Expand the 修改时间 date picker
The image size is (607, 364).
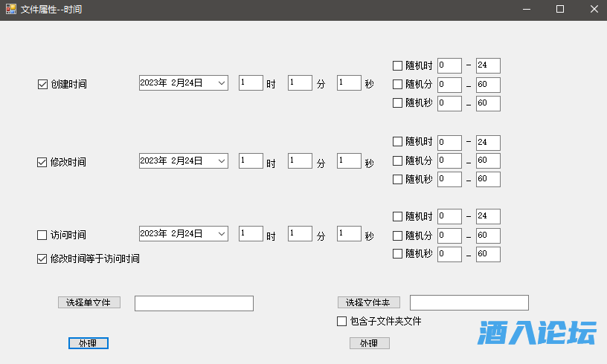coord(222,160)
